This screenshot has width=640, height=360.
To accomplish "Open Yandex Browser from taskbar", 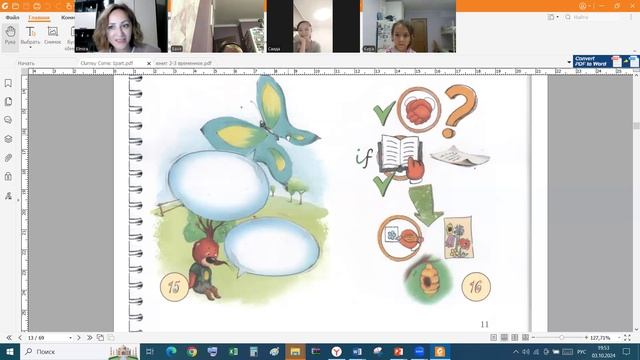I will tap(336, 351).
